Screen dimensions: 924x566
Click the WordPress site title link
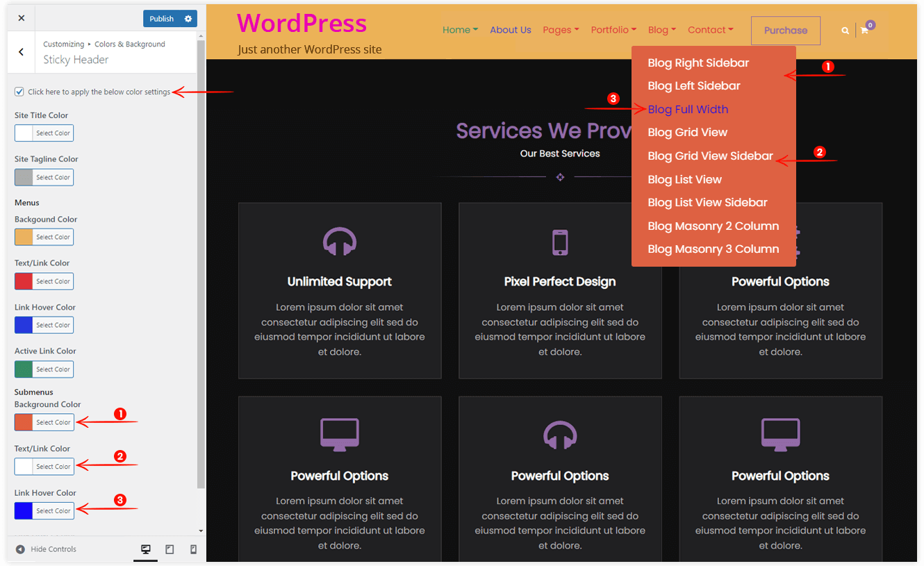302,23
